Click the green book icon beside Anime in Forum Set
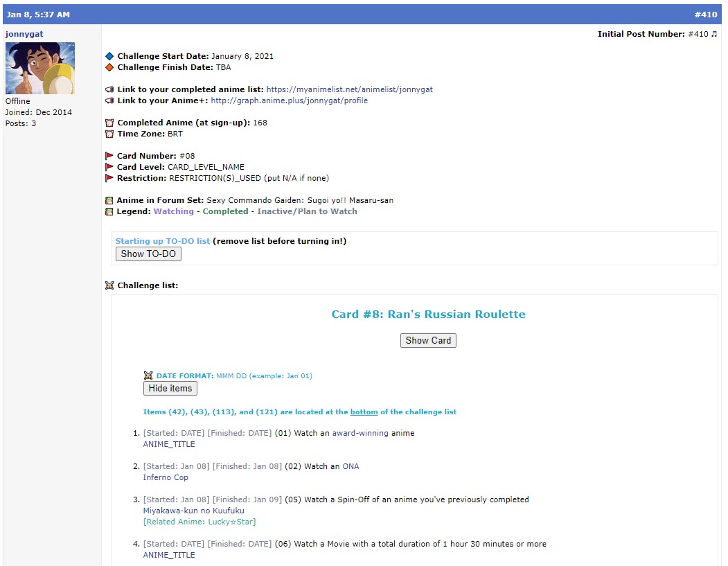Viewport: 728px width, 566px height. point(109,200)
